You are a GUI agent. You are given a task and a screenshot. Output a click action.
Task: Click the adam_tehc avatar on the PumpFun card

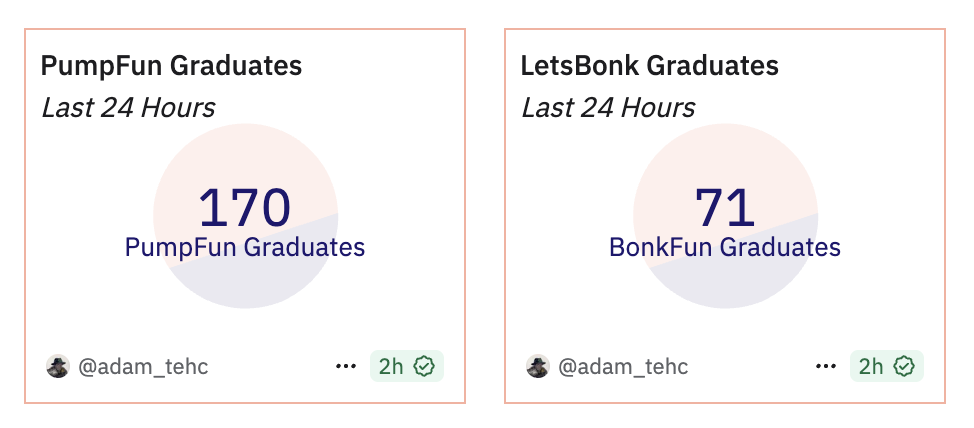click(x=58, y=366)
